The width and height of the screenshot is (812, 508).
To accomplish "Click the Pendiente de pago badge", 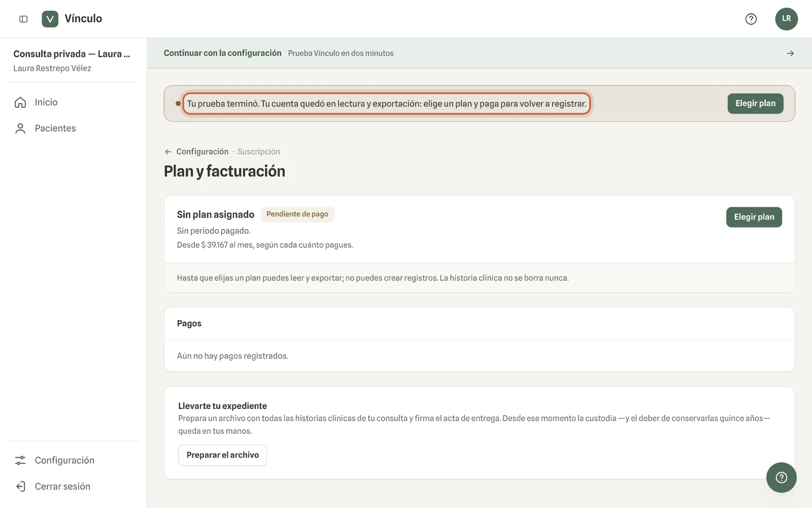I will pyautogui.click(x=297, y=214).
